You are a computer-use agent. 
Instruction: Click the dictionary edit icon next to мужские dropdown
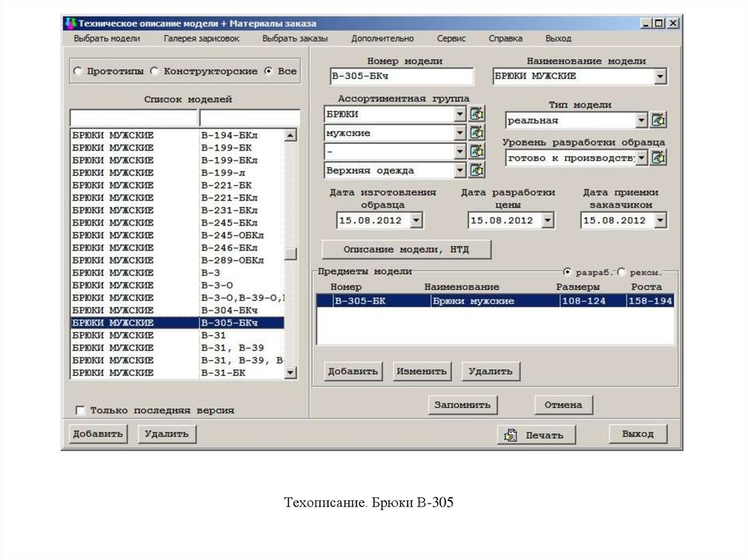(x=478, y=132)
